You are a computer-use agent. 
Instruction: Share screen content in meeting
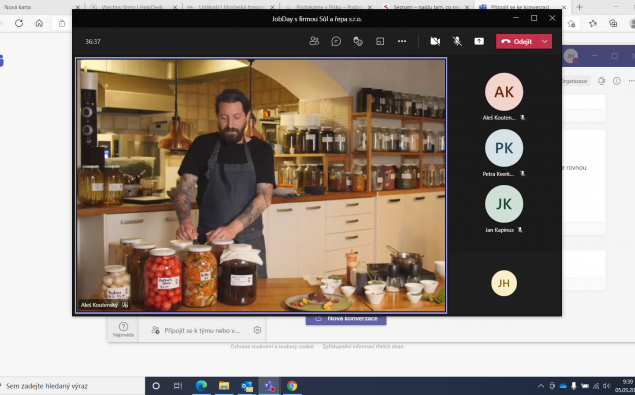tap(479, 41)
